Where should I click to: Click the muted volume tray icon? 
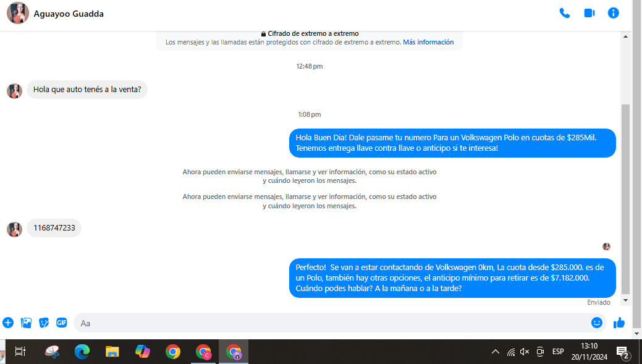tap(525, 352)
